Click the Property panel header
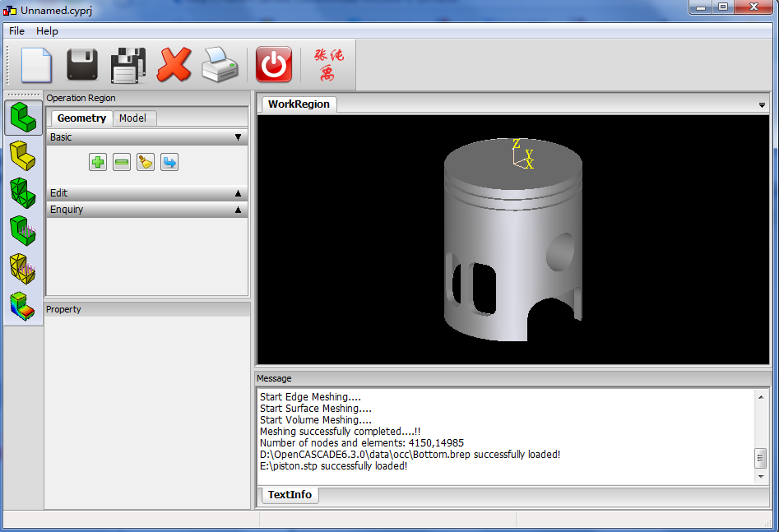The height and width of the screenshot is (532, 779). [147, 309]
